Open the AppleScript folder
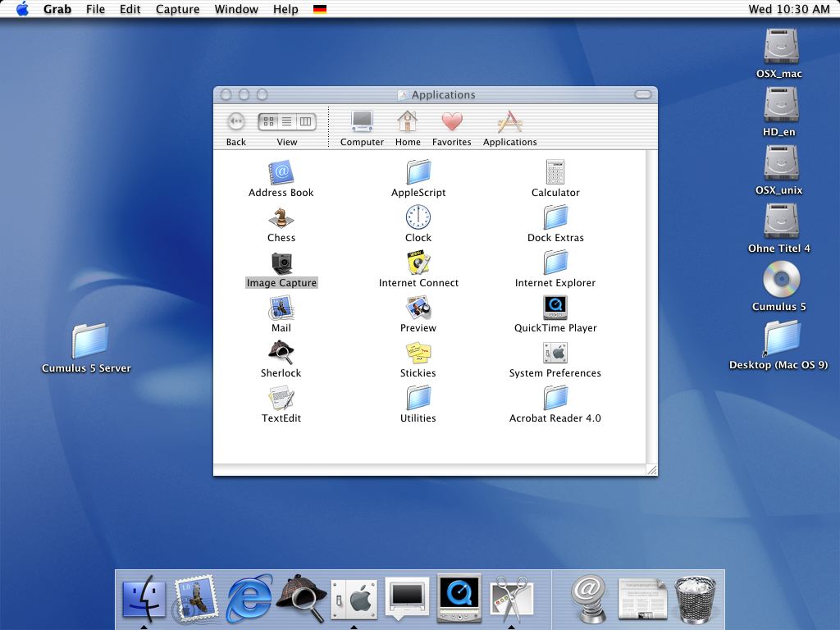 coord(418,172)
